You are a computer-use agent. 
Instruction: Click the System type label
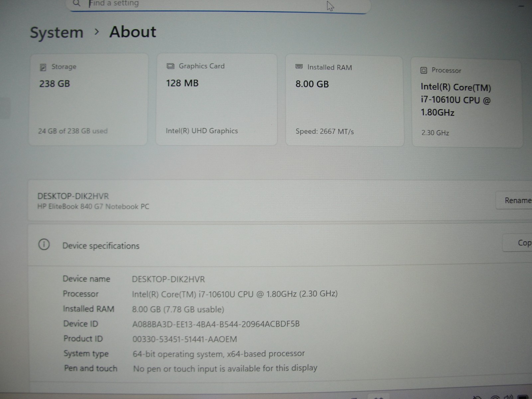point(86,353)
